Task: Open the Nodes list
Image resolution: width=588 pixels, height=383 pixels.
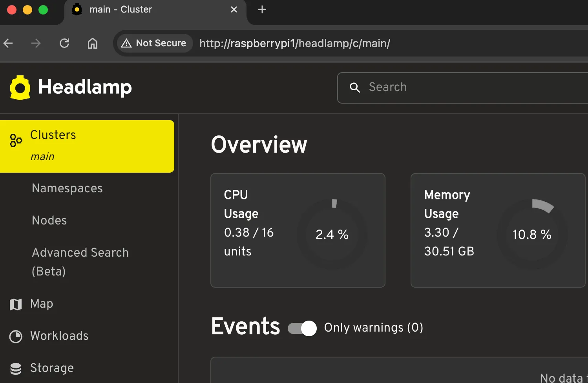Action: [x=49, y=220]
